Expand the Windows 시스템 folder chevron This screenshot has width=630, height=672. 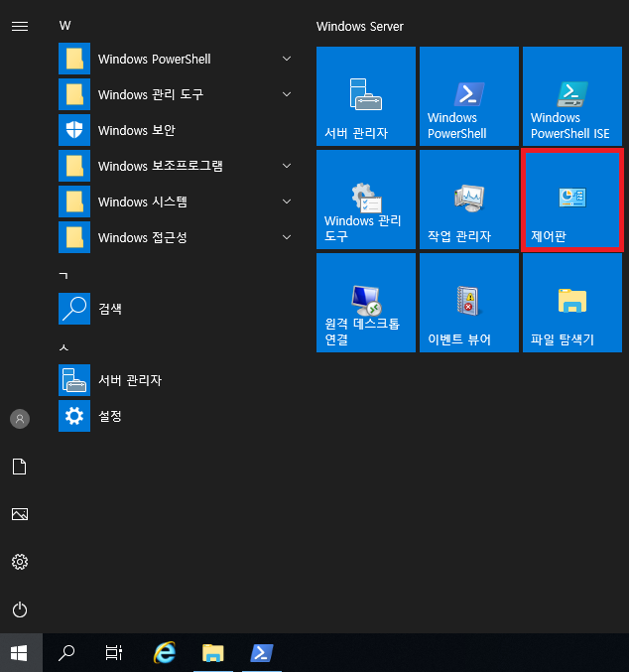287,202
